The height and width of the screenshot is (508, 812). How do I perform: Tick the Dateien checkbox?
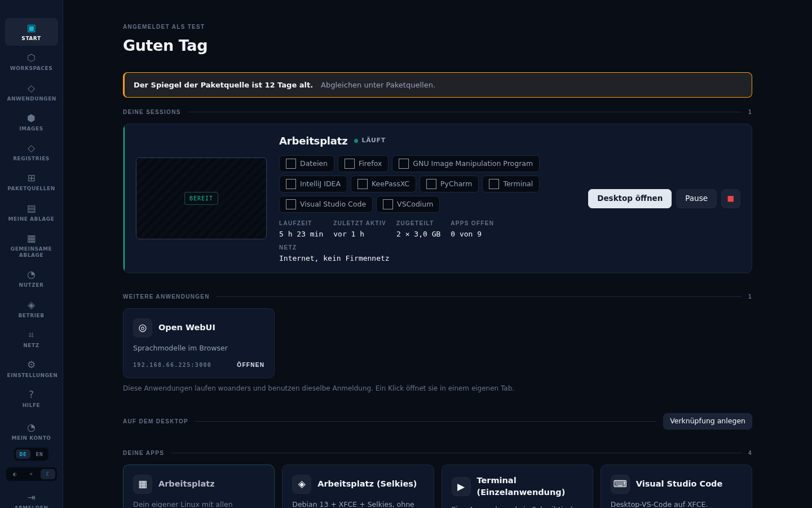[x=291, y=164]
